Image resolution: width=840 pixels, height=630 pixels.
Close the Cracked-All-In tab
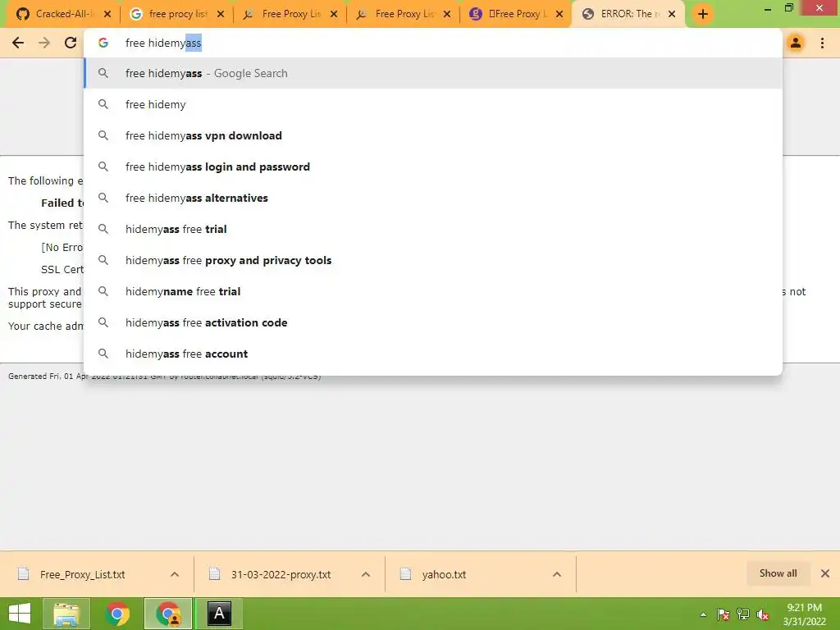pyautogui.click(x=107, y=14)
